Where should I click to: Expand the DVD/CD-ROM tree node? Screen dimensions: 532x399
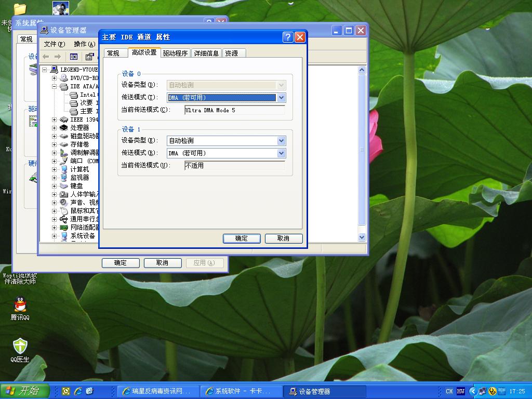click(55, 78)
